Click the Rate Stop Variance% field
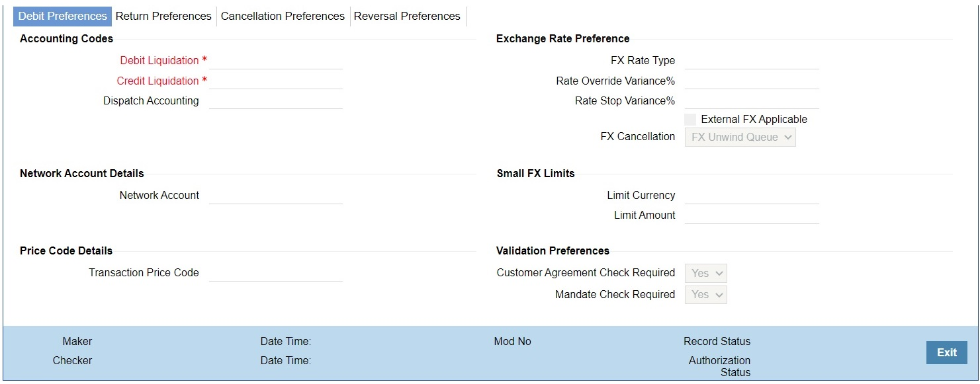This screenshot has width=980, height=384. (752, 101)
